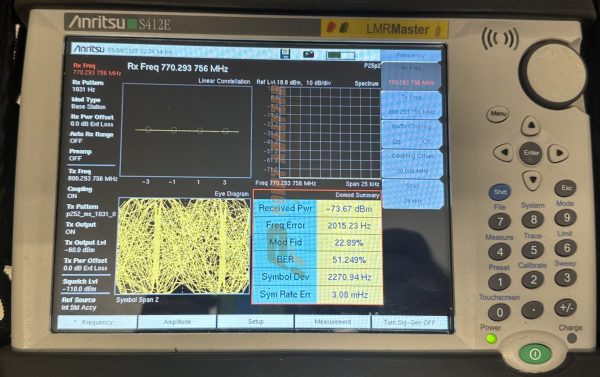
Task: Open the Frequency main menu at the bottom
Action: [97, 322]
